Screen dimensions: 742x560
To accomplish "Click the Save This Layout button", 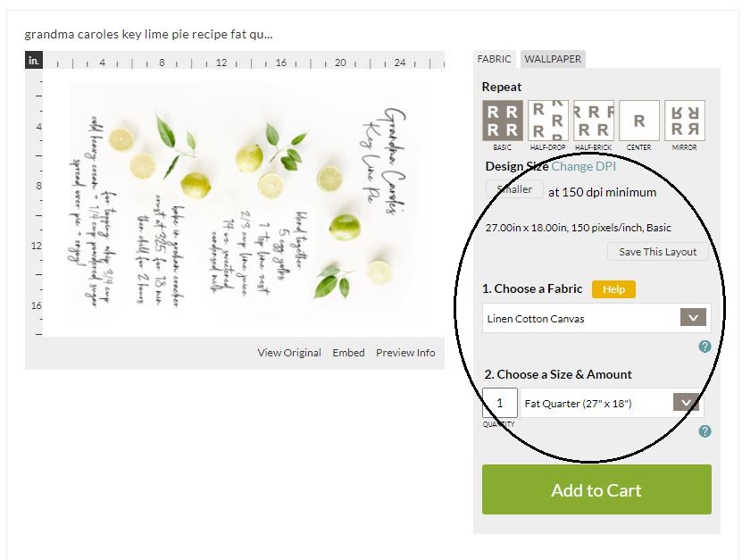I will (x=657, y=252).
